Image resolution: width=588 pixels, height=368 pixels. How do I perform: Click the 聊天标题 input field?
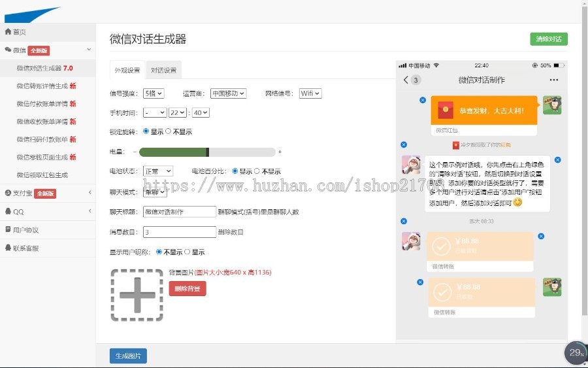(180, 212)
